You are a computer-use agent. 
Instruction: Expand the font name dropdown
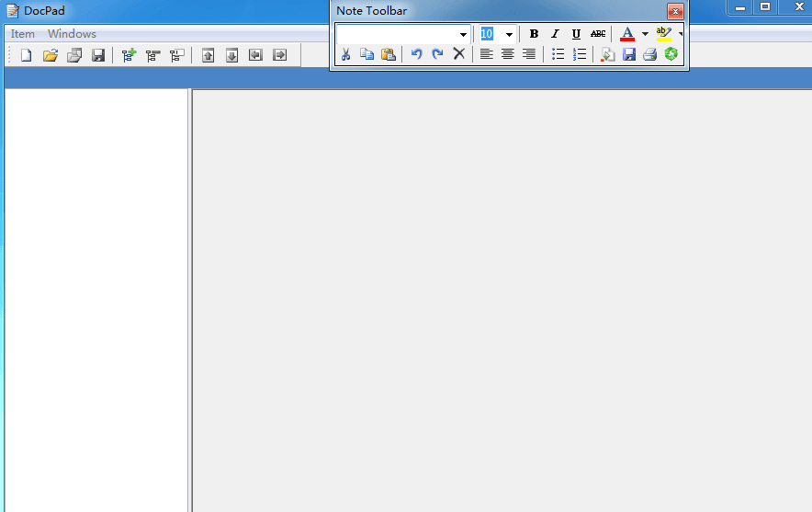click(x=464, y=35)
